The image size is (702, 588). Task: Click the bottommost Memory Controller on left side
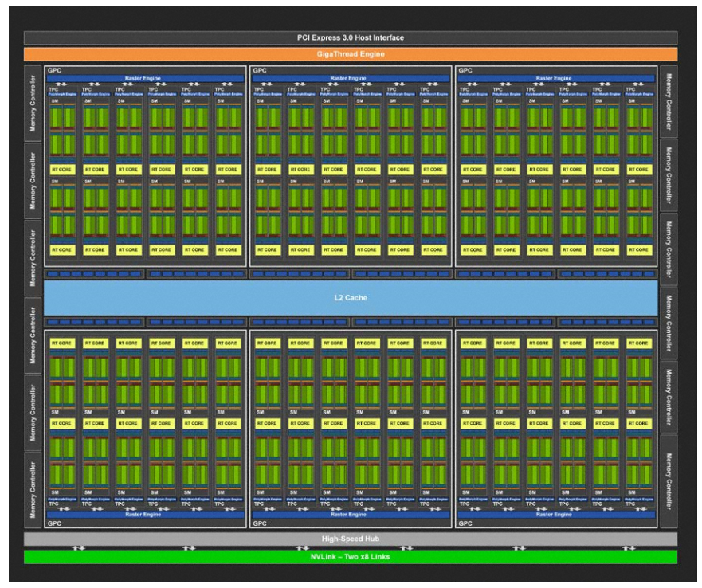32,490
